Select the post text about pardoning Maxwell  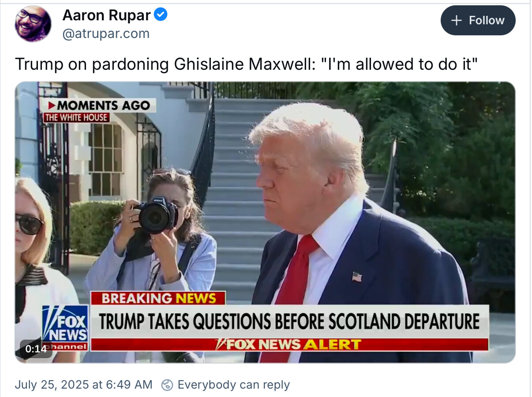(247, 64)
